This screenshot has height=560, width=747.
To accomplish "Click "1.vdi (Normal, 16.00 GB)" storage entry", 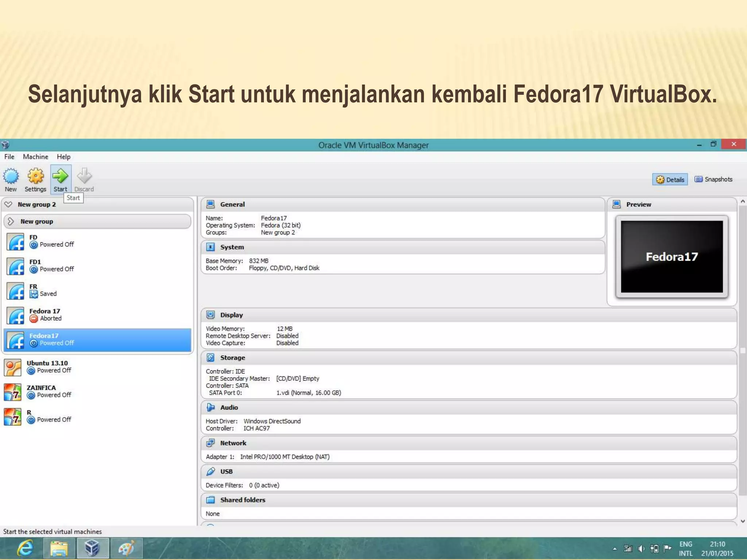I will [309, 393].
